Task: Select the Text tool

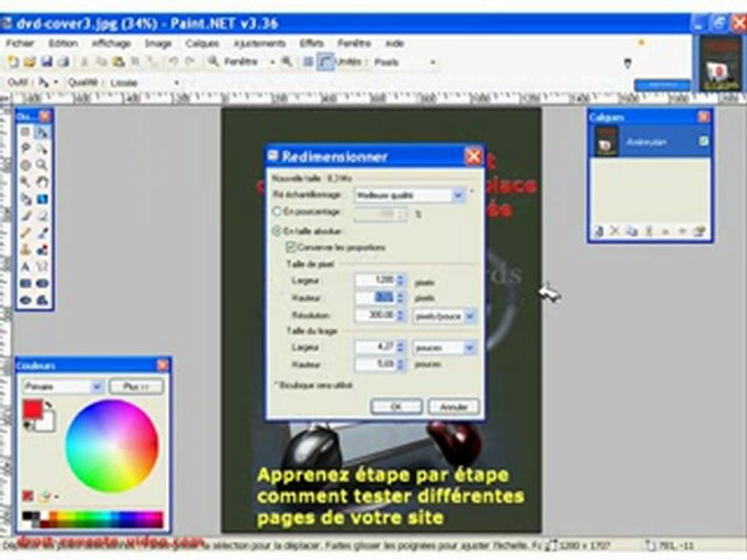Action: [26, 267]
